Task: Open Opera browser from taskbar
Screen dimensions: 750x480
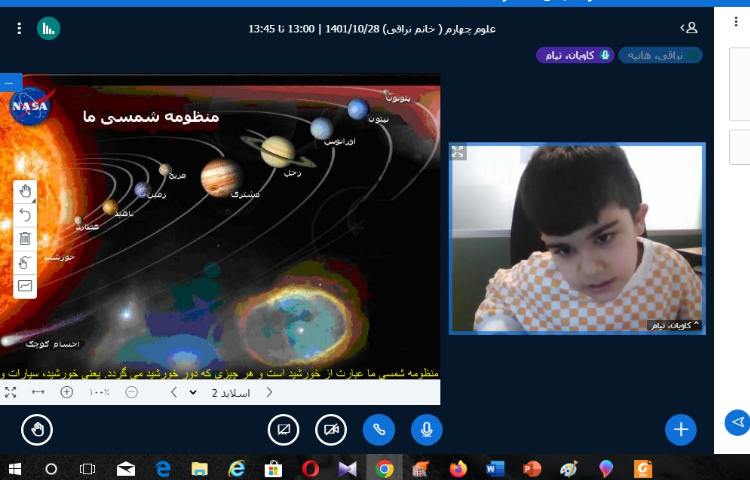Action: click(x=310, y=469)
